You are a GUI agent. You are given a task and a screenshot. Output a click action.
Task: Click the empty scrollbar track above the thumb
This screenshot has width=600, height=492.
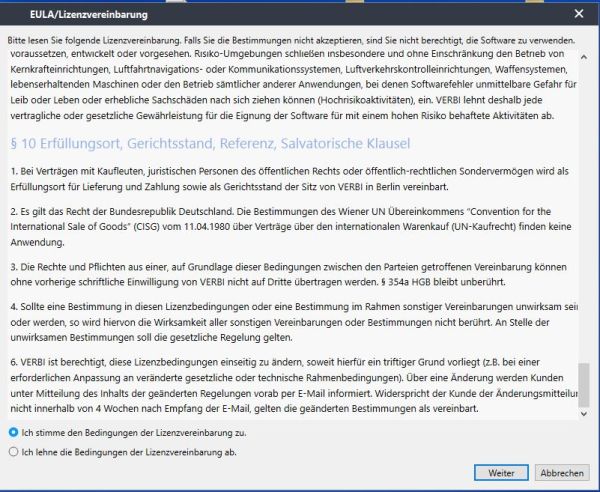point(586,200)
